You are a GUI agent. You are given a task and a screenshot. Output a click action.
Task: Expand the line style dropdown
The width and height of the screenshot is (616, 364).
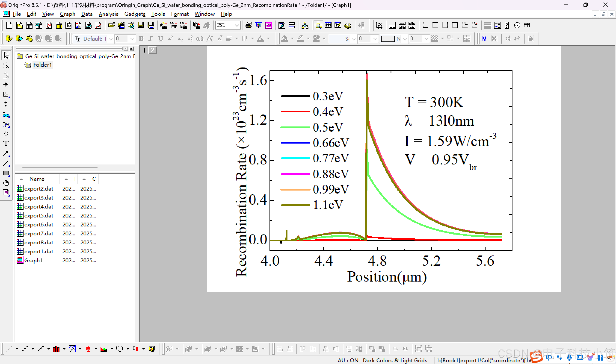point(354,38)
